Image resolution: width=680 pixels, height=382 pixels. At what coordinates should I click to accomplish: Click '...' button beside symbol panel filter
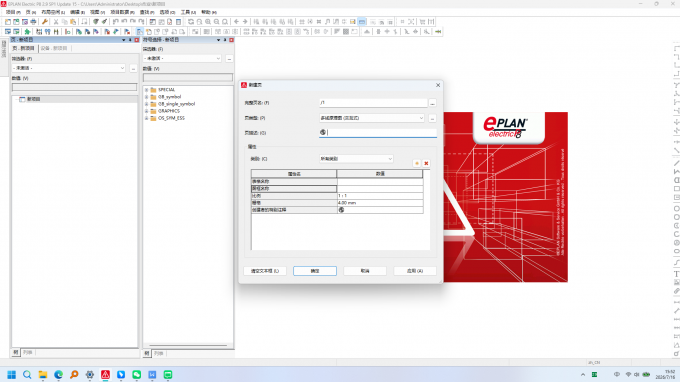tap(229, 59)
